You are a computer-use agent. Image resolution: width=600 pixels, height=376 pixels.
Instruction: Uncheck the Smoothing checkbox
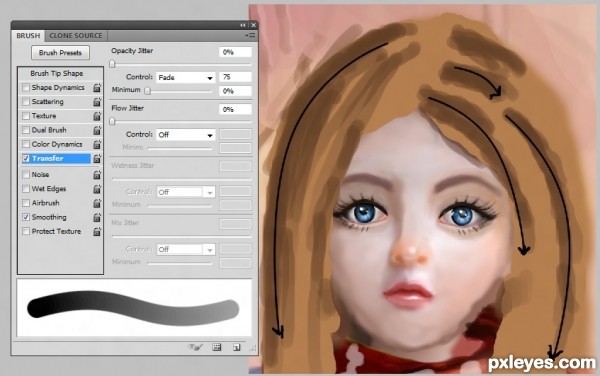[x=26, y=217]
